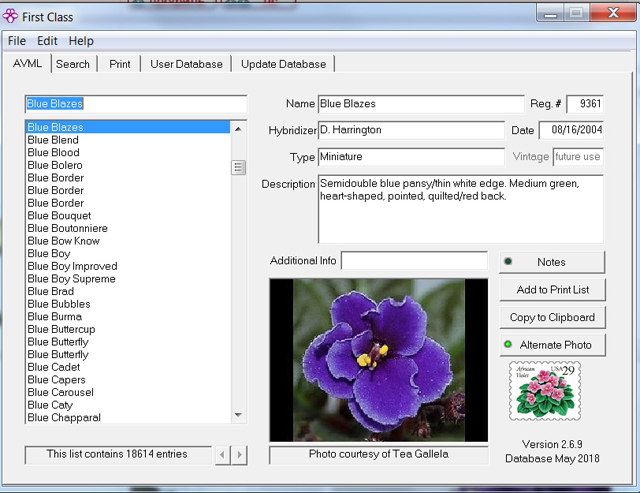This screenshot has height=493, width=640.
Task: Open the User Database tab
Action: click(x=187, y=64)
